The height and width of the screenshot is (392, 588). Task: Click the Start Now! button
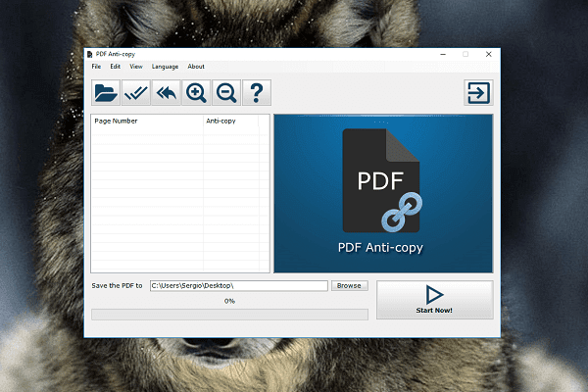[x=435, y=300]
